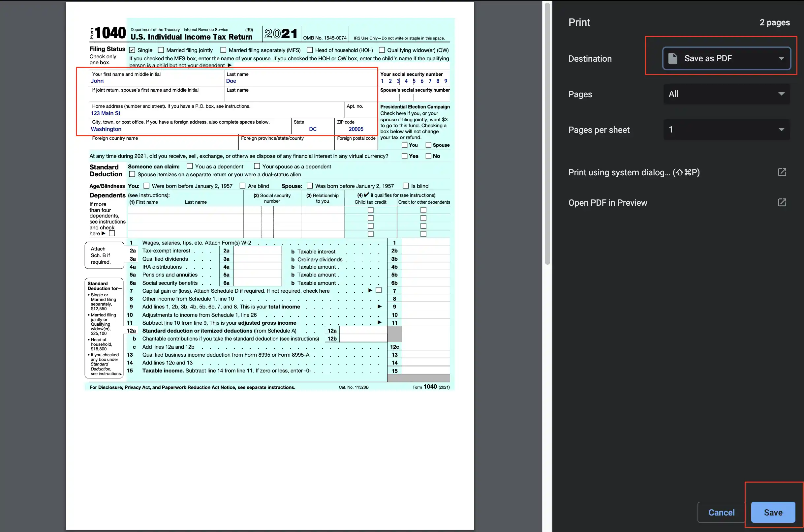Check Your spouse as a dependent box
This screenshot has height=532, width=804.
tap(257, 166)
